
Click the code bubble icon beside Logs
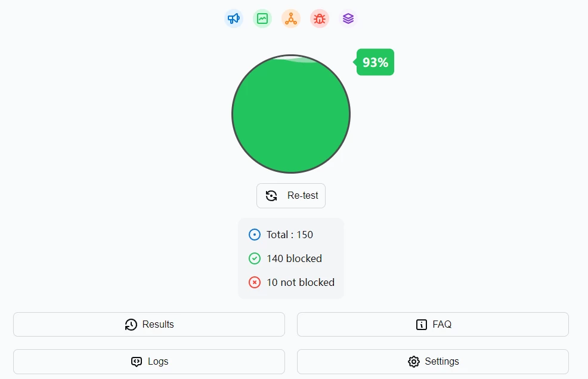[x=137, y=362]
